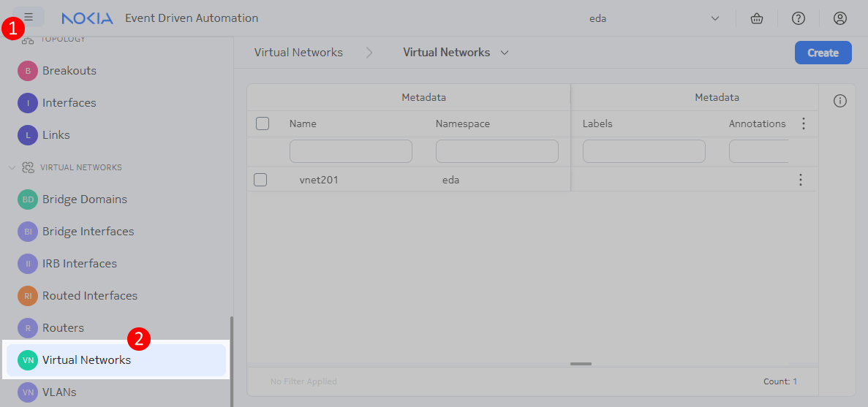Show the information panel icon
The width and height of the screenshot is (868, 407).
point(840,102)
